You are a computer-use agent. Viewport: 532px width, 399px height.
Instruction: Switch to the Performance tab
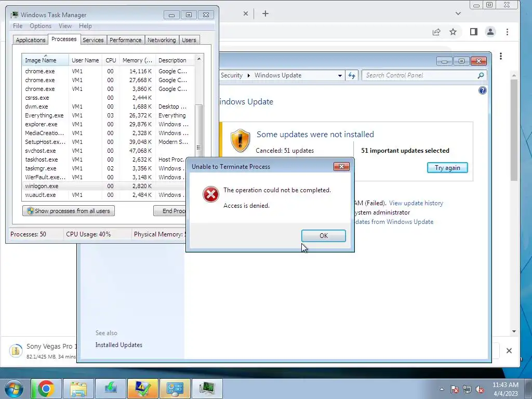pyautogui.click(x=125, y=40)
